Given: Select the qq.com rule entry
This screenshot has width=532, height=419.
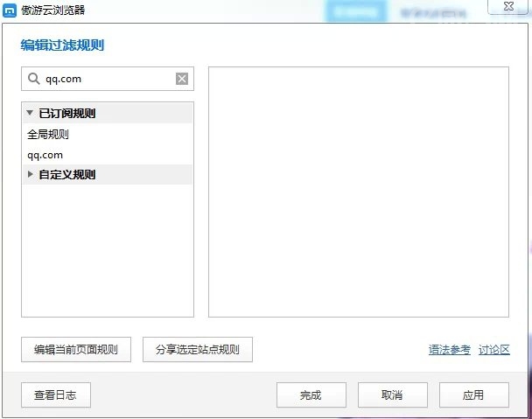Looking at the screenshot, I should click(x=45, y=155).
